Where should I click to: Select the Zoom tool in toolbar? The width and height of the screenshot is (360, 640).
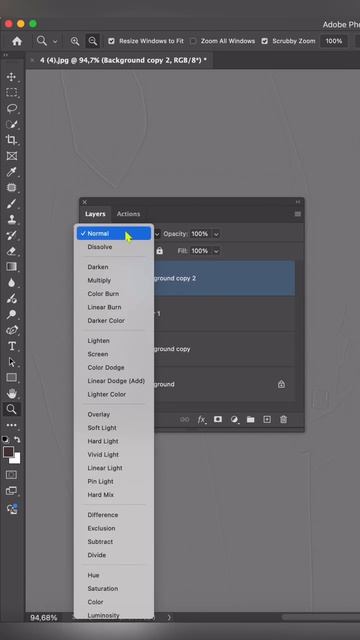(x=11, y=409)
